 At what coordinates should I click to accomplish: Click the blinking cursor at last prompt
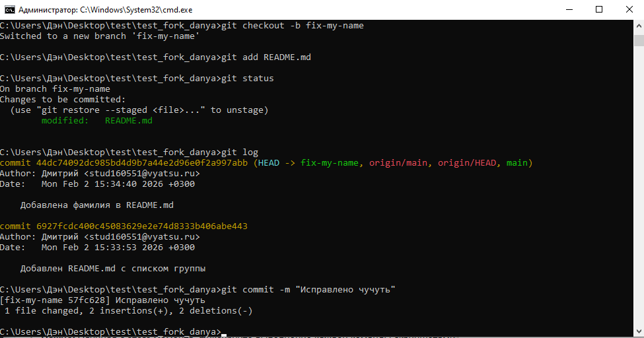(x=224, y=332)
